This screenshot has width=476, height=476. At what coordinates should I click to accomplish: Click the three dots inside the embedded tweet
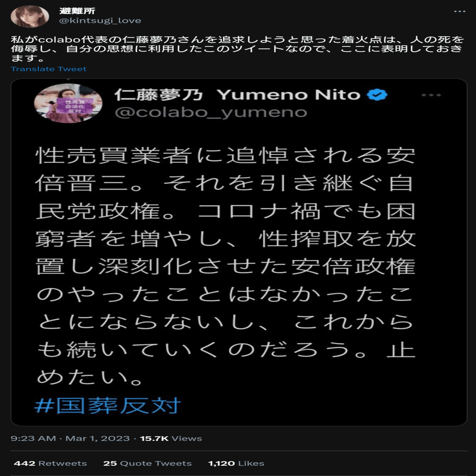click(431, 95)
